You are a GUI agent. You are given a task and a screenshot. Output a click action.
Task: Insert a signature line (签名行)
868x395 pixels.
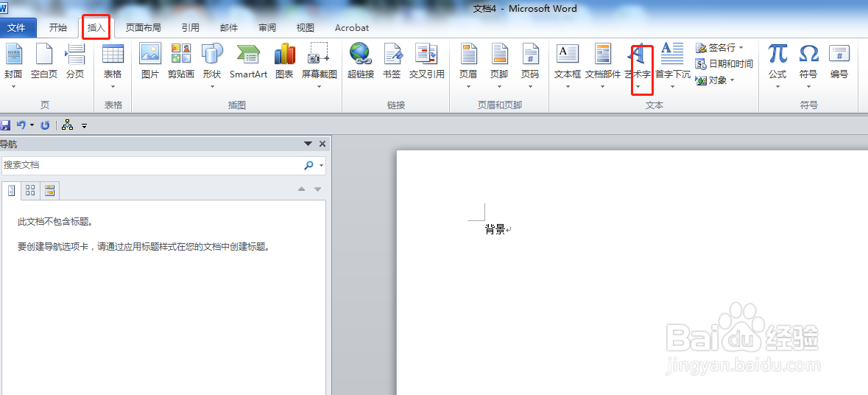(716, 48)
